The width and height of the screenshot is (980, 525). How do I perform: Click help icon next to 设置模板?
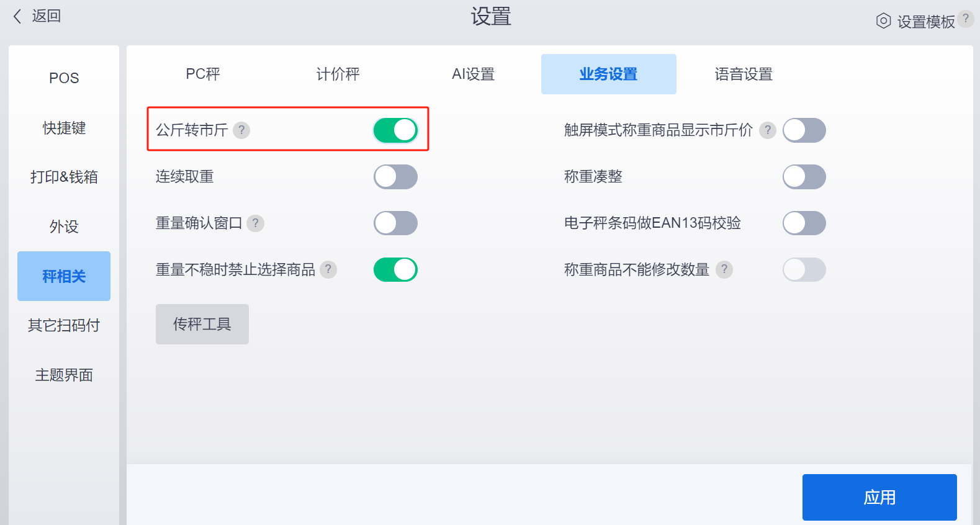966,19
